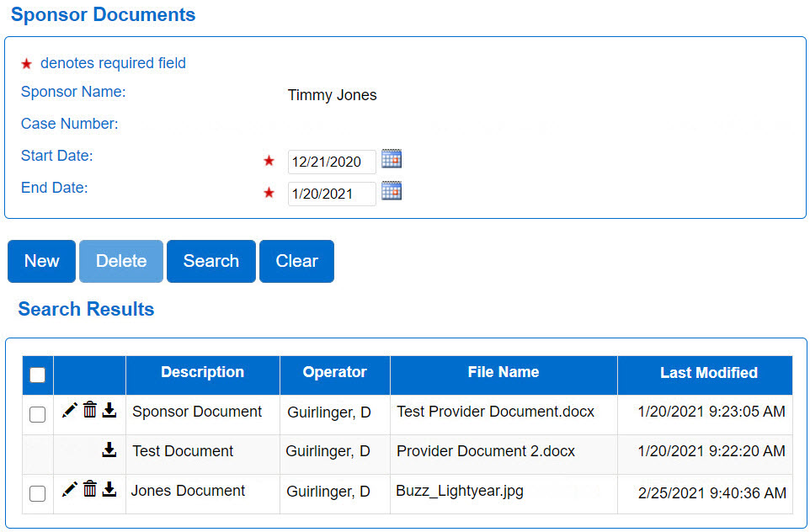Click the trash icon for Jones Document
This screenshot has width=810, height=532.
90,488
